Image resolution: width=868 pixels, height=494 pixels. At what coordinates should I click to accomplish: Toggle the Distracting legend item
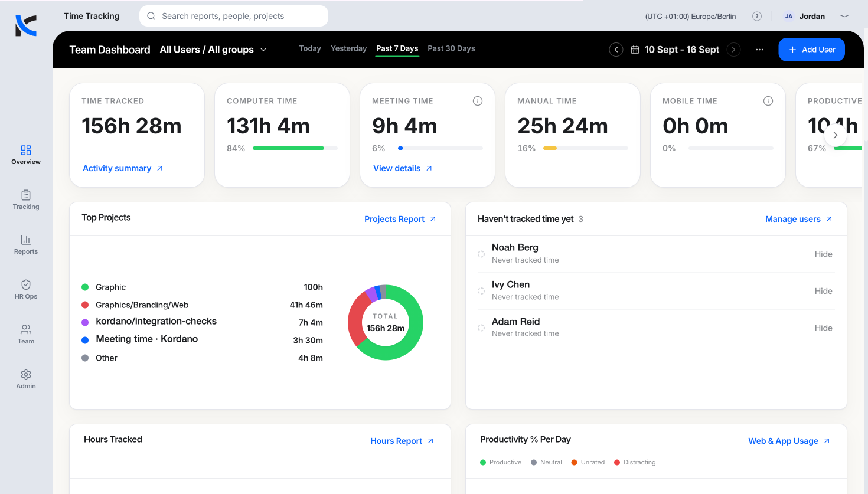pyautogui.click(x=635, y=462)
